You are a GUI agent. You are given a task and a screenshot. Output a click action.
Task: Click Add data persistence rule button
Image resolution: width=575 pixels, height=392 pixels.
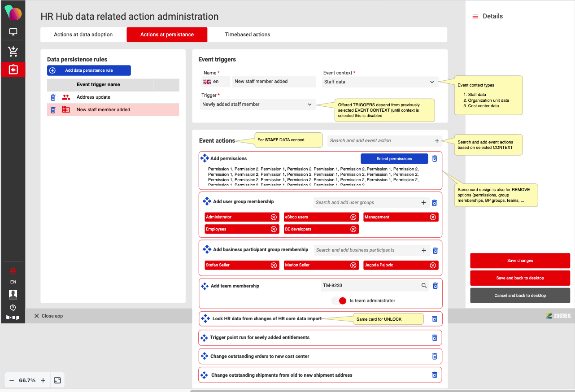pyautogui.click(x=89, y=70)
